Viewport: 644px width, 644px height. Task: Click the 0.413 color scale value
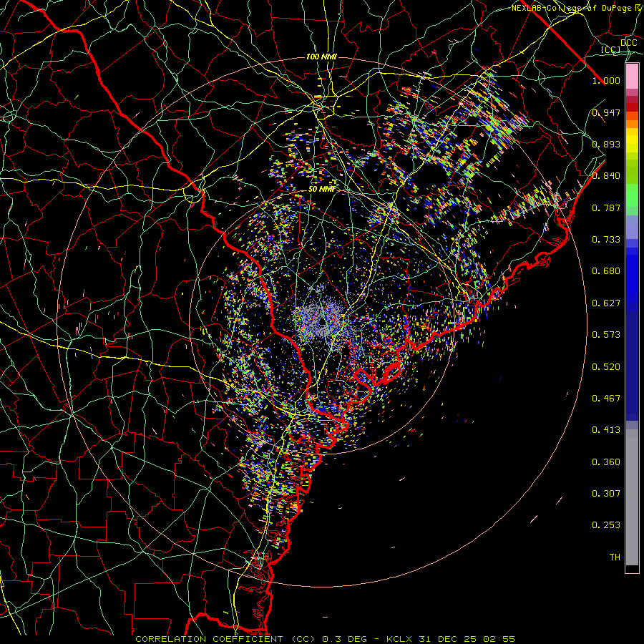coord(606,430)
